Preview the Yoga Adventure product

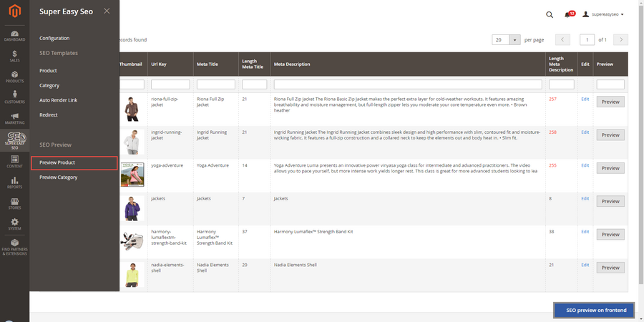(610, 168)
